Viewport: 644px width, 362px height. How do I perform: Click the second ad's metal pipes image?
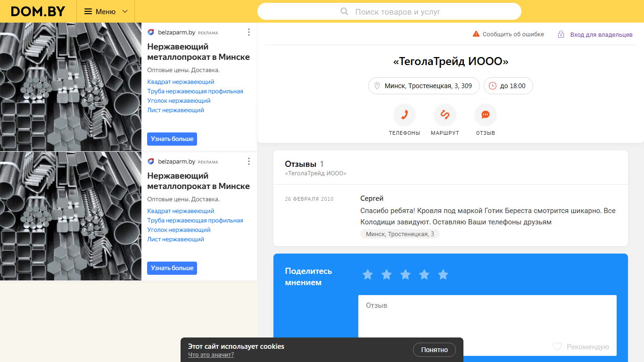(x=71, y=216)
